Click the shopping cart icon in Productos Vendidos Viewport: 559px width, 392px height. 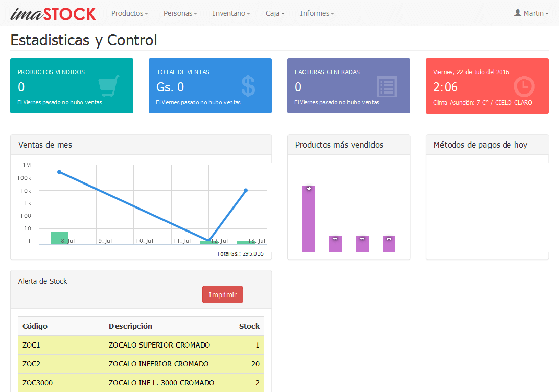pyautogui.click(x=108, y=86)
